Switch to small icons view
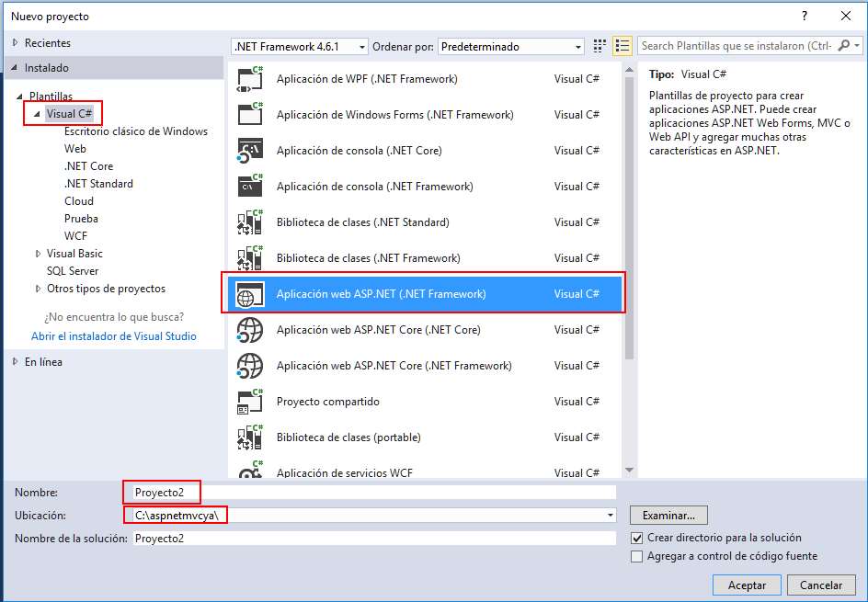Viewport: 868px width, 602px height. coord(599,46)
